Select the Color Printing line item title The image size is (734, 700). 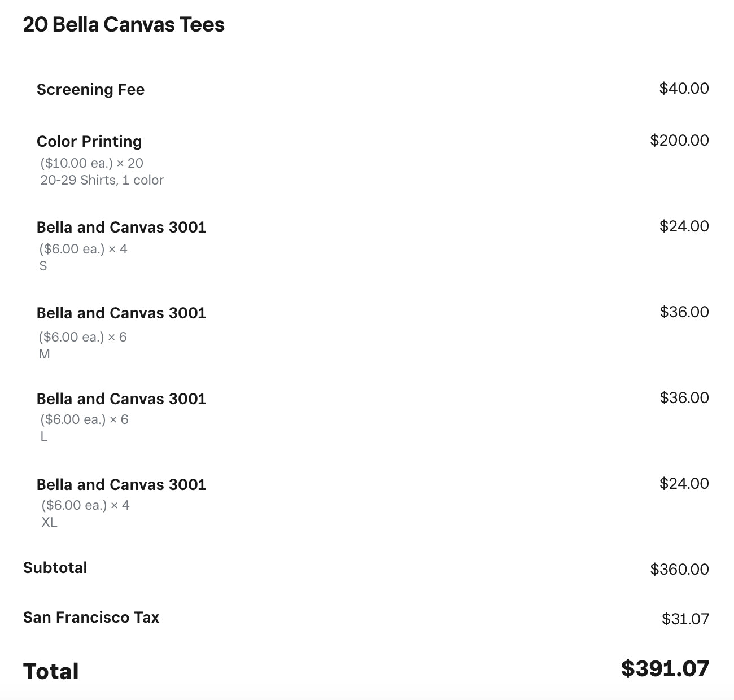pyautogui.click(x=89, y=141)
